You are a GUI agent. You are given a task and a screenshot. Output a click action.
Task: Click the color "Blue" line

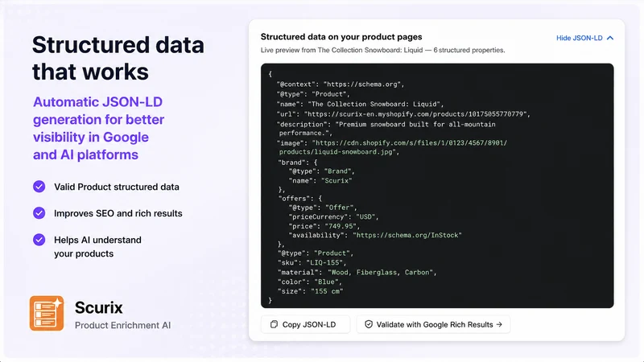pos(309,282)
